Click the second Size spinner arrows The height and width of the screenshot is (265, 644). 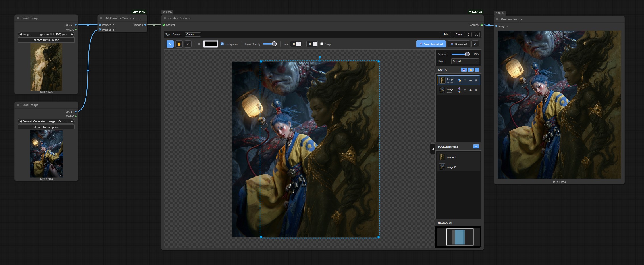point(315,44)
